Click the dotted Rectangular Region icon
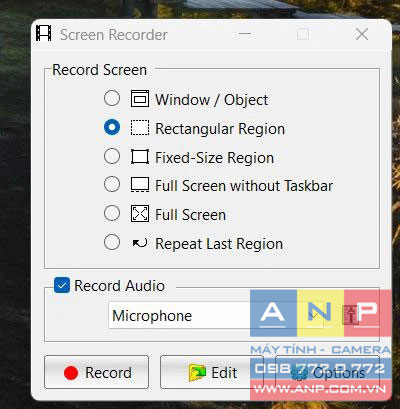The height and width of the screenshot is (409, 400). pos(140,128)
